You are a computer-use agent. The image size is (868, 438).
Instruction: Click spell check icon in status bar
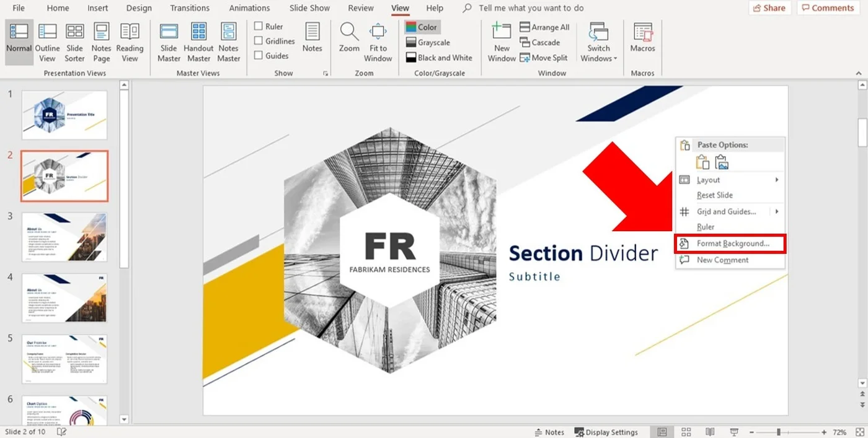[62, 432]
